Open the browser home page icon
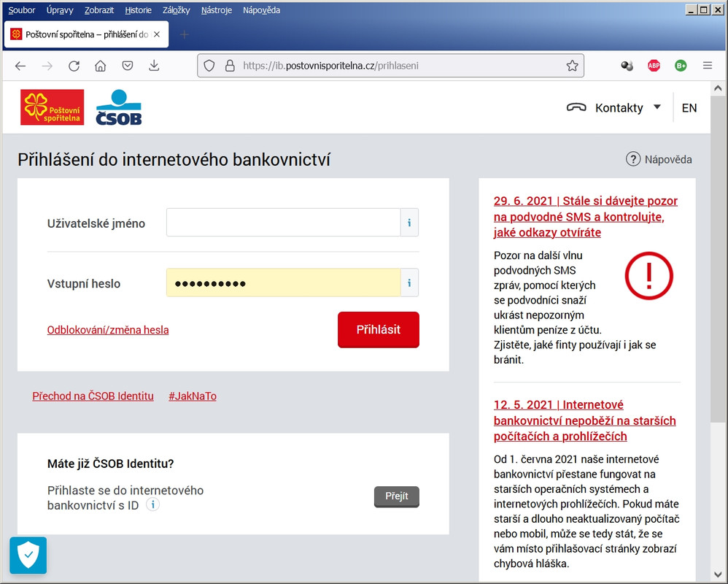The height and width of the screenshot is (584, 728). tap(100, 66)
